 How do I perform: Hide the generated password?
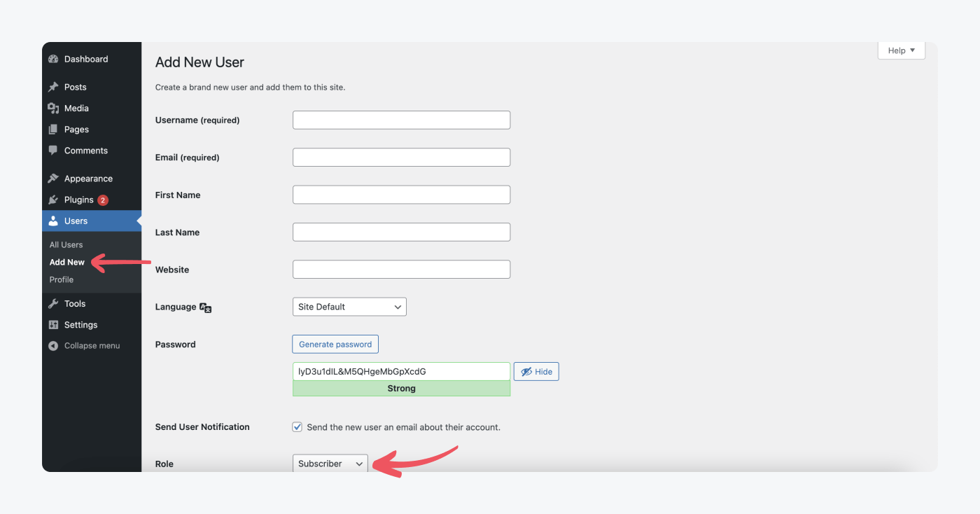click(x=536, y=371)
